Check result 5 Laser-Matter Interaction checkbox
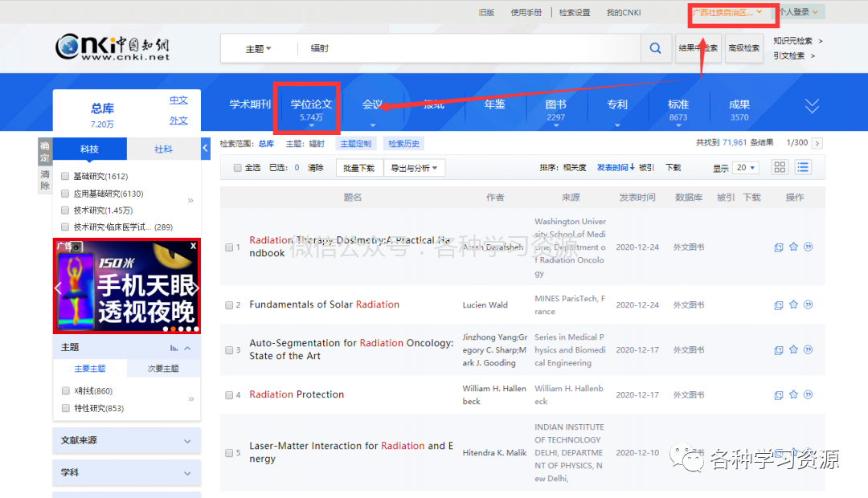868x498 pixels. pos(229,453)
